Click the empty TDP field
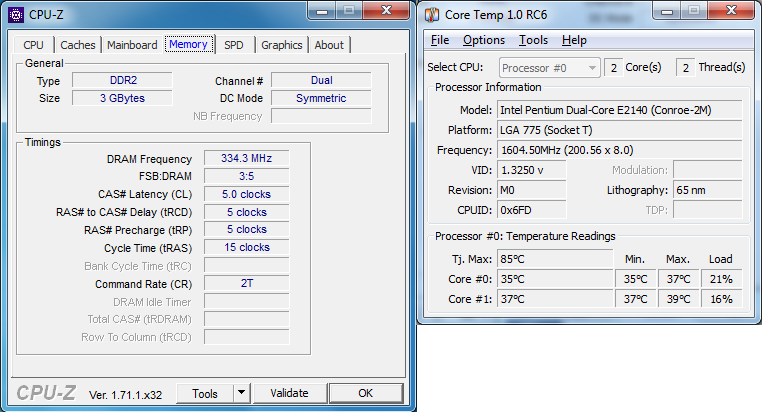Viewport: 762px width, 412px height. point(708,210)
